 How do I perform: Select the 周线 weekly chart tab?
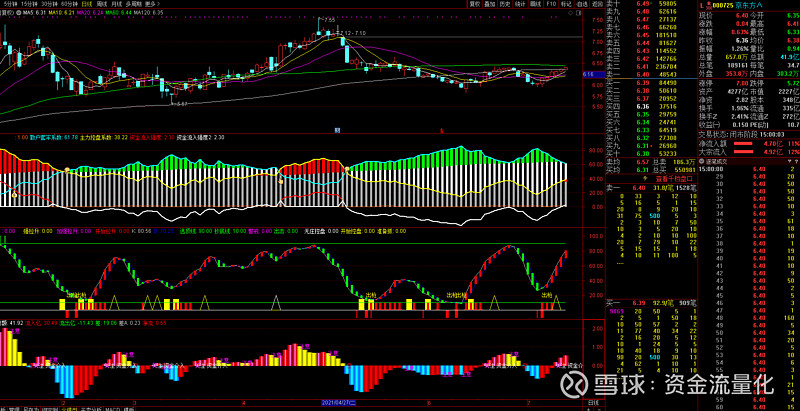tap(102, 4)
